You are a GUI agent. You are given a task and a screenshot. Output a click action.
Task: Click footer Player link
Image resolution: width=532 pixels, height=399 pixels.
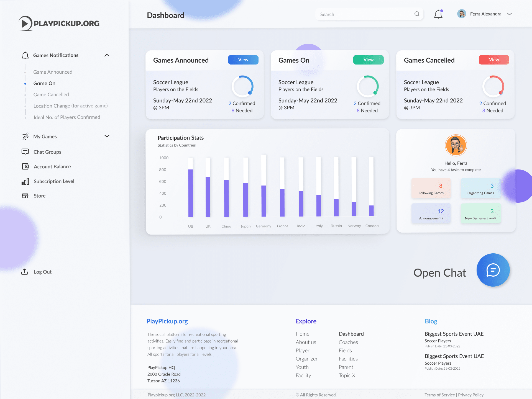(x=303, y=351)
